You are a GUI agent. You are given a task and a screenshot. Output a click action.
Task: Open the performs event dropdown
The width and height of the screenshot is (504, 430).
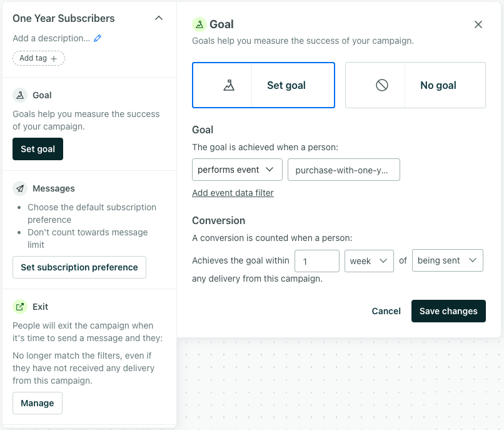pyautogui.click(x=237, y=170)
